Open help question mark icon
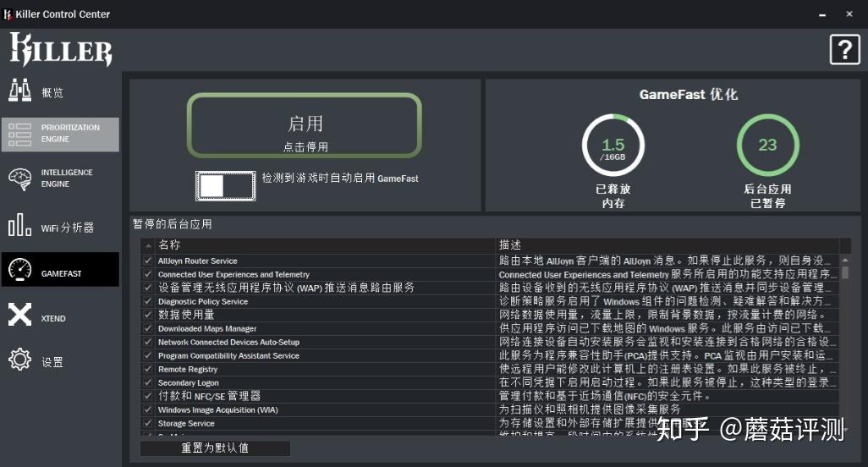This screenshot has height=467, width=868. click(845, 50)
